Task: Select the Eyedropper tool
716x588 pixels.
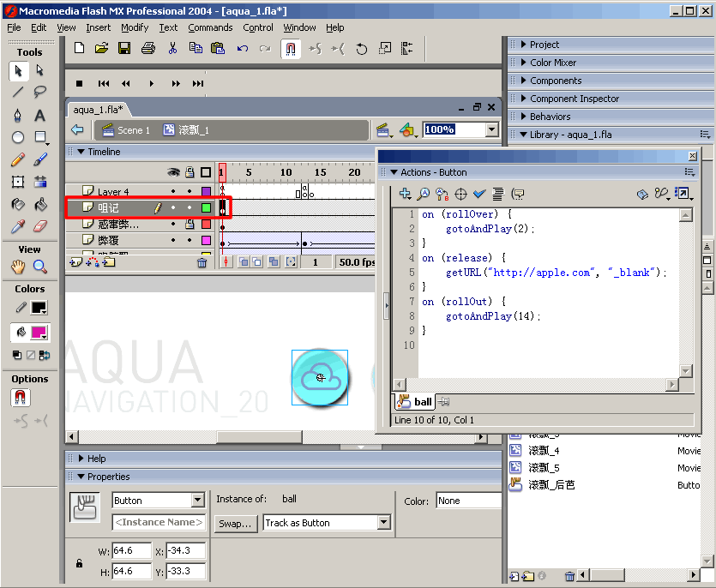Action: click(x=18, y=226)
